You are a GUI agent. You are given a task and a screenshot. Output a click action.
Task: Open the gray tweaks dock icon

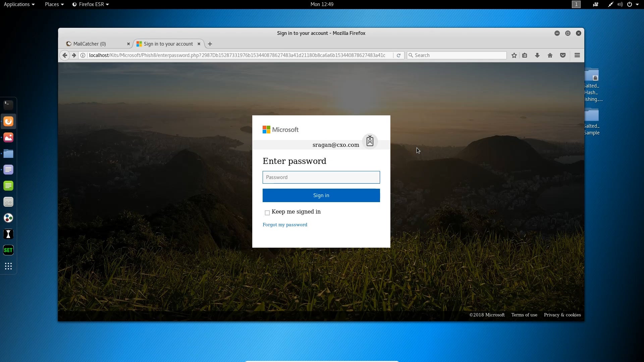click(8, 202)
